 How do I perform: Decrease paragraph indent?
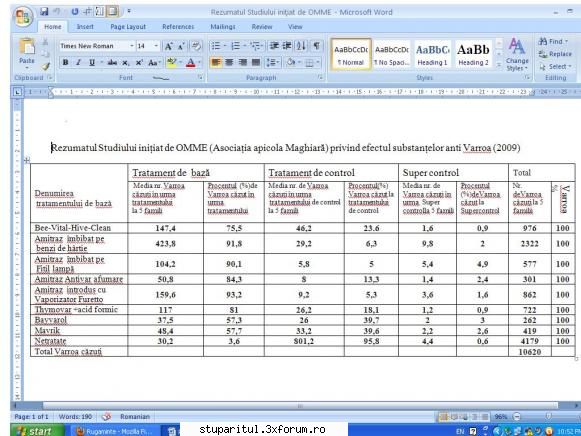(x=274, y=46)
